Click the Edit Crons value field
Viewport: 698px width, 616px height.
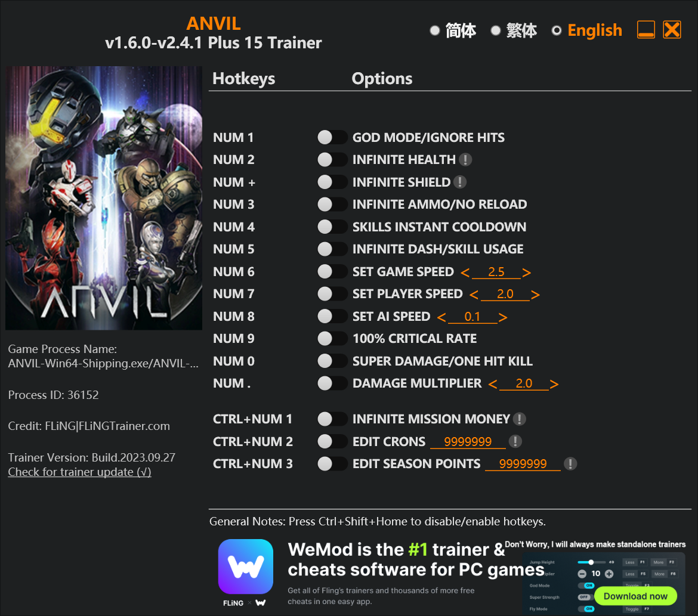(x=468, y=441)
